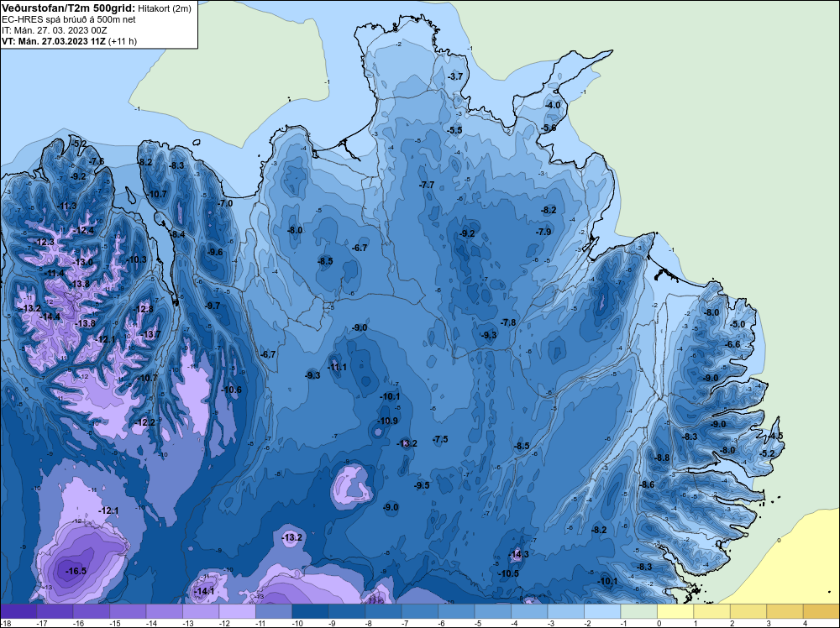Select the -8.4 temperature label

tap(176, 234)
